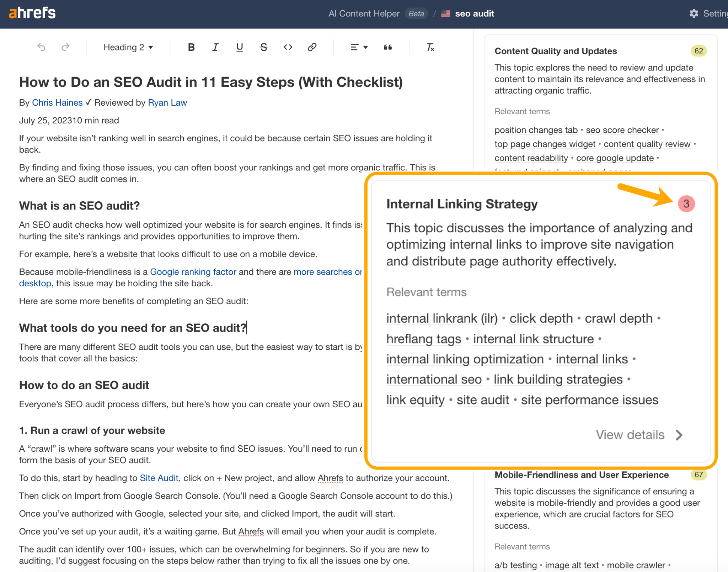This screenshot has width=728, height=572.
Task: Open the Settings gear
Action: tap(694, 14)
